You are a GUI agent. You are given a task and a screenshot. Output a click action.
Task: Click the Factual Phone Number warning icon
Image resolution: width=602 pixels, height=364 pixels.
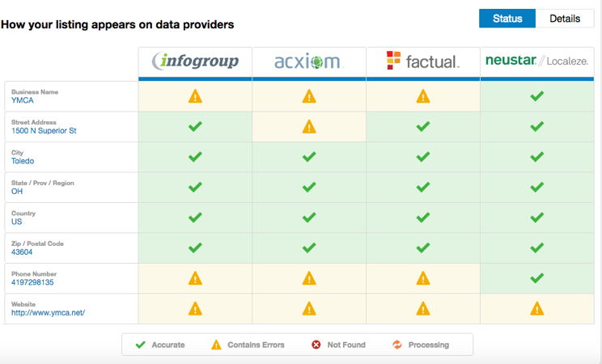click(x=423, y=278)
